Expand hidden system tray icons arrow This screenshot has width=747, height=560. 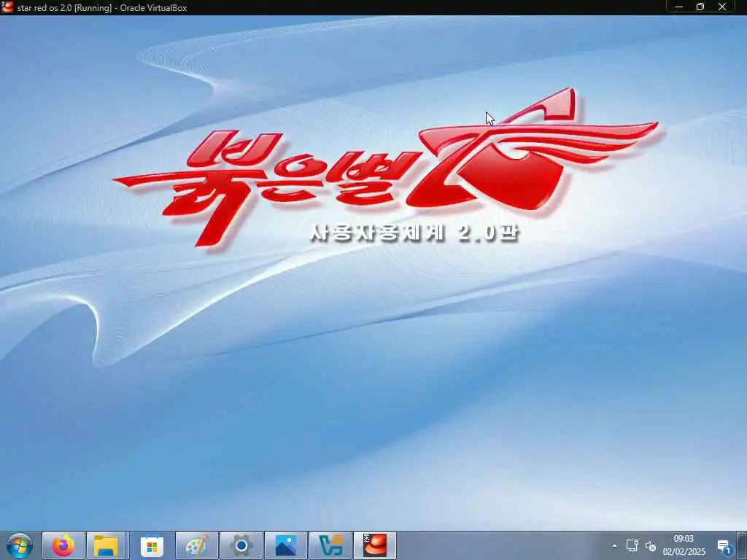614,545
